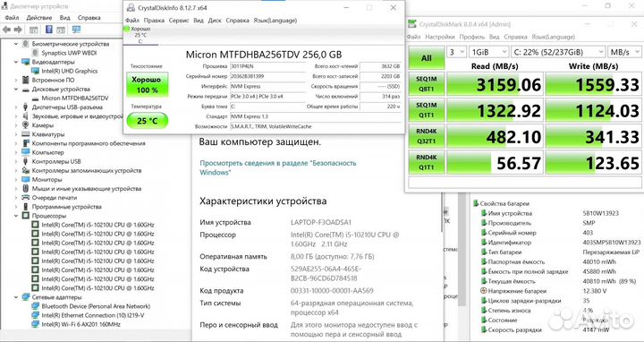Open Правка menu in CrystalDiskInfo
This screenshot has width=644, height=342.
(x=154, y=20)
